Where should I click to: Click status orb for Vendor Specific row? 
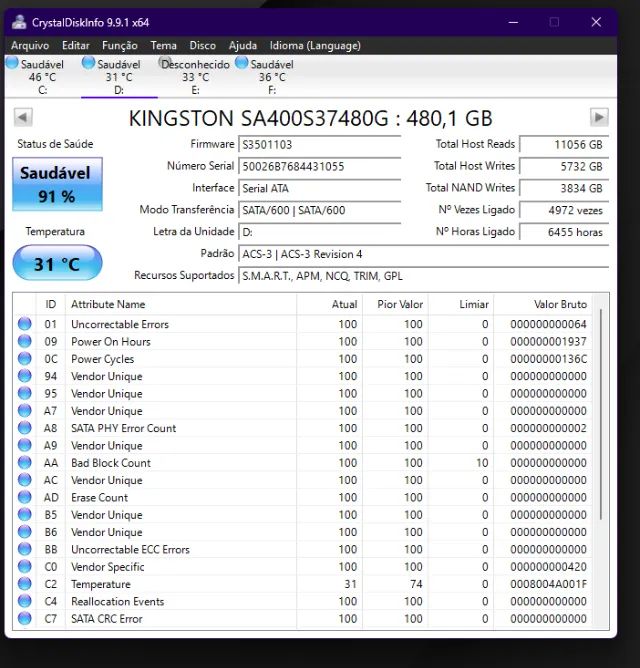(25, 567)
